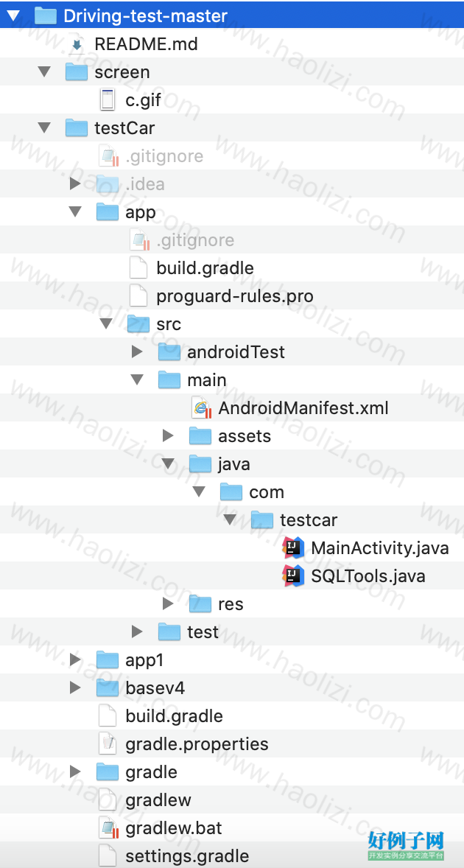Image resolution: width=464 pixels, height=868 pixels.
Task: Collapse the java folder
Action: (x=168, y=464)
